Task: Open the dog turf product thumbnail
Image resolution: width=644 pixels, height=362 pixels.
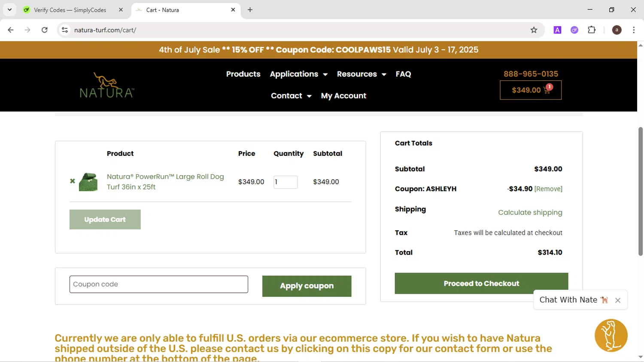Action: point(88,182)
